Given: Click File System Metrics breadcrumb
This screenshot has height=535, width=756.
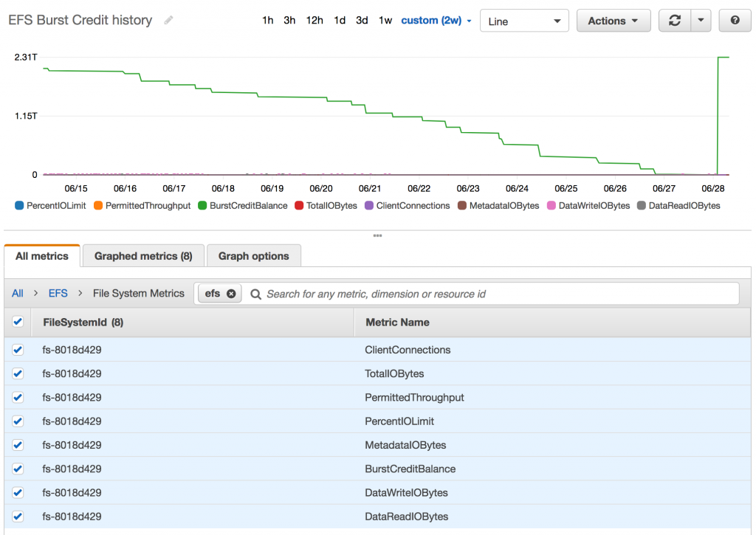Looking at the screenshot, I should click(138, 294).
